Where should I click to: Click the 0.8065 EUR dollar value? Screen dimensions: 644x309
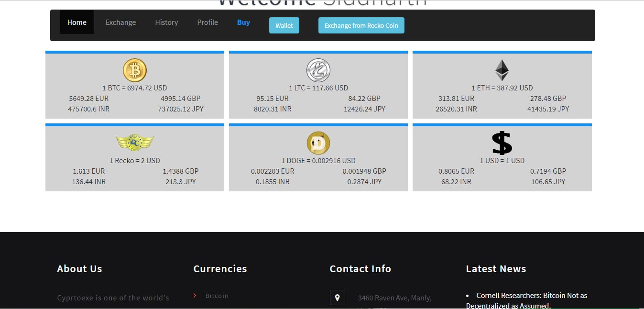[x=456, y=171]
